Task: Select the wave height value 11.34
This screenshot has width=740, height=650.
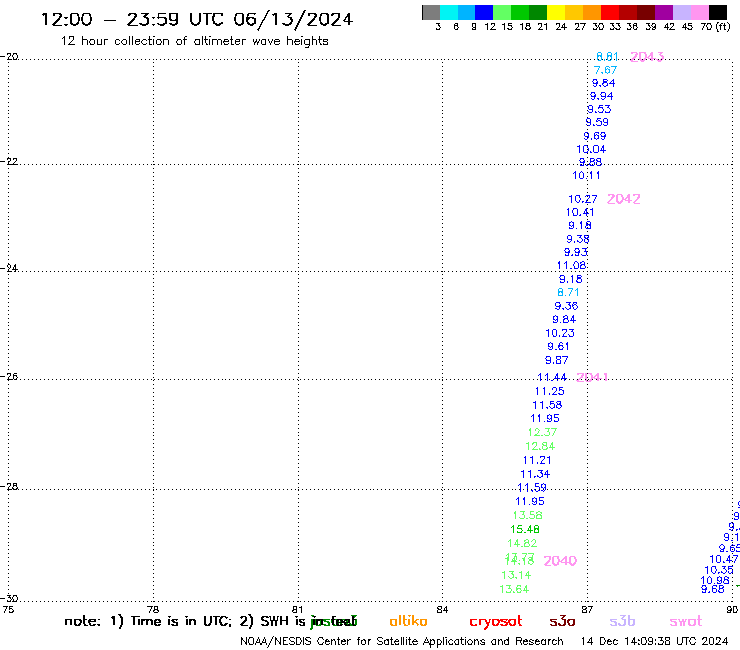Action: (x=535, y=474)
